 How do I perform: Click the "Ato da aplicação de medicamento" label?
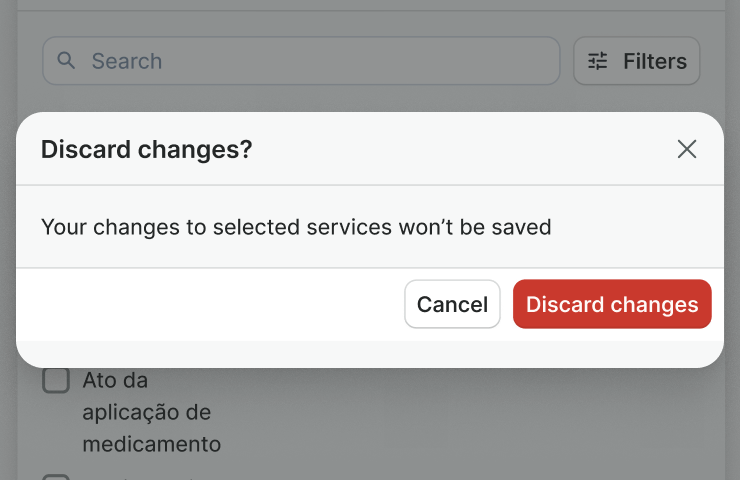pos(150,412)
